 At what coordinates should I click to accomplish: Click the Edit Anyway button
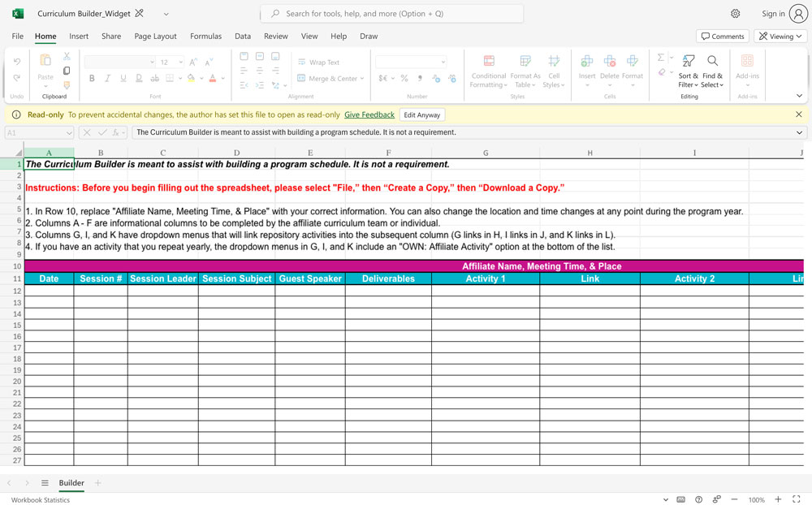tap(422, 115)
